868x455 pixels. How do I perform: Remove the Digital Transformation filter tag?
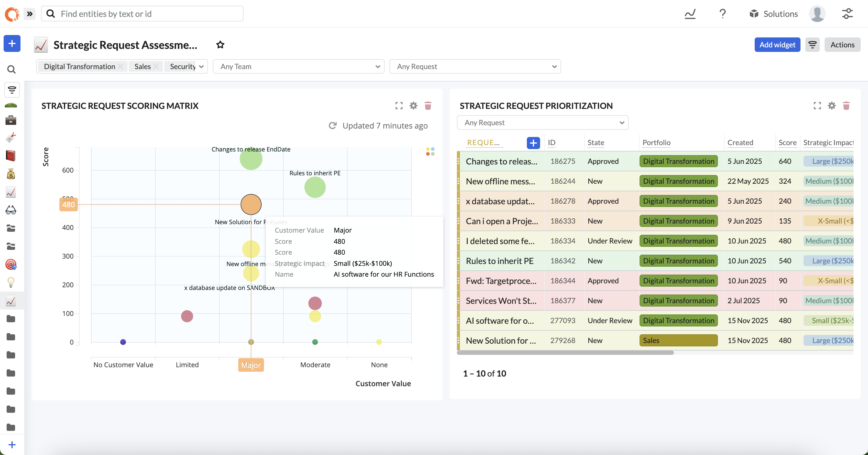tap(120, 66)
